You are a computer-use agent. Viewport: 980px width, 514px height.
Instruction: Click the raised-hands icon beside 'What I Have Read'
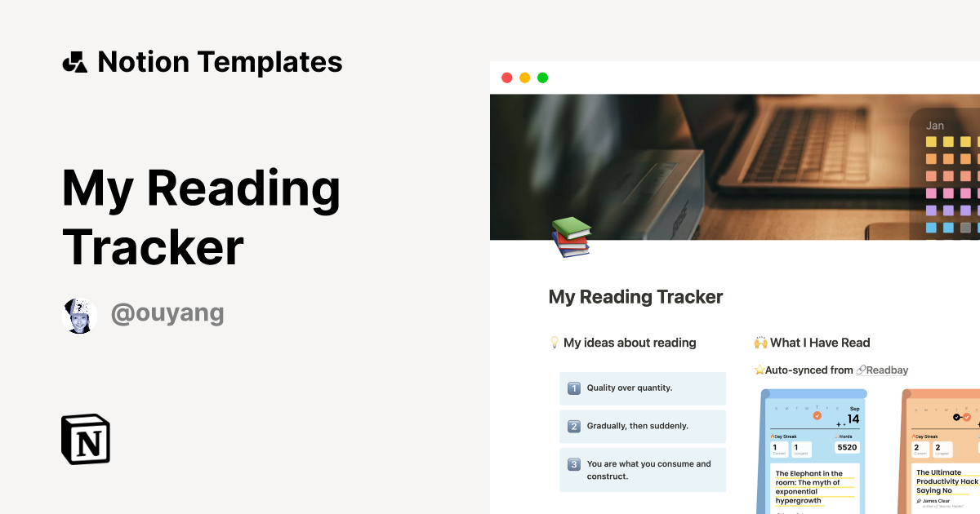[763, 343]
